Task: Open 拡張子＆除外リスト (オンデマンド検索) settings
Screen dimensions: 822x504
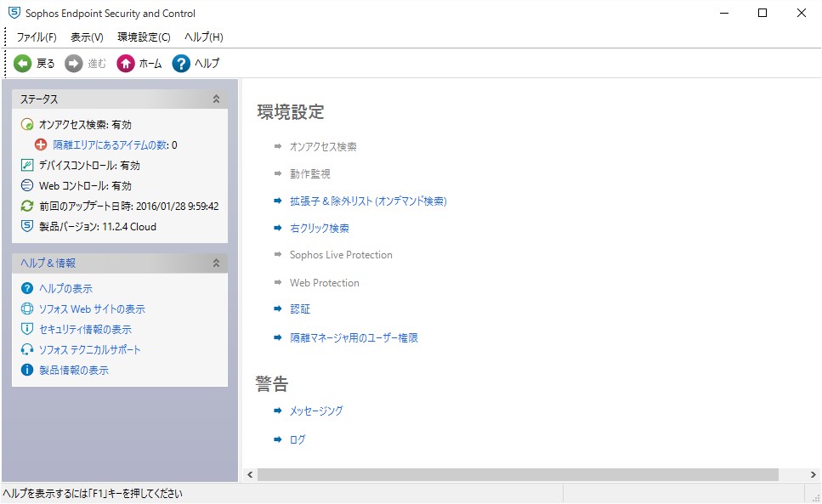Action: pyautogui.click(x=368, y=201)
